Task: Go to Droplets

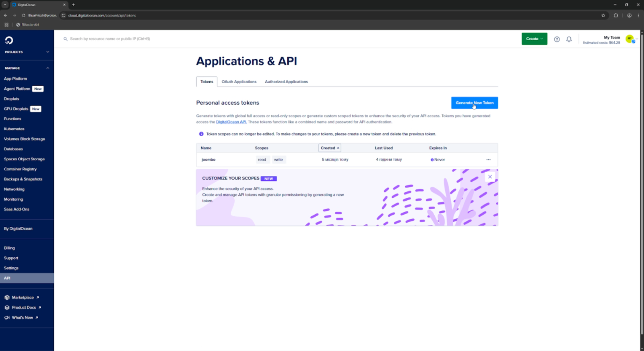Action: 11,99
